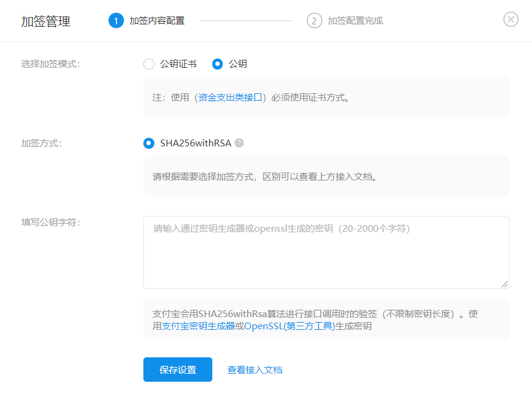Open the 资金支出类接口 link
This screenshot has width=532, height=411.
pyautogui.click(x=230, y=98)
